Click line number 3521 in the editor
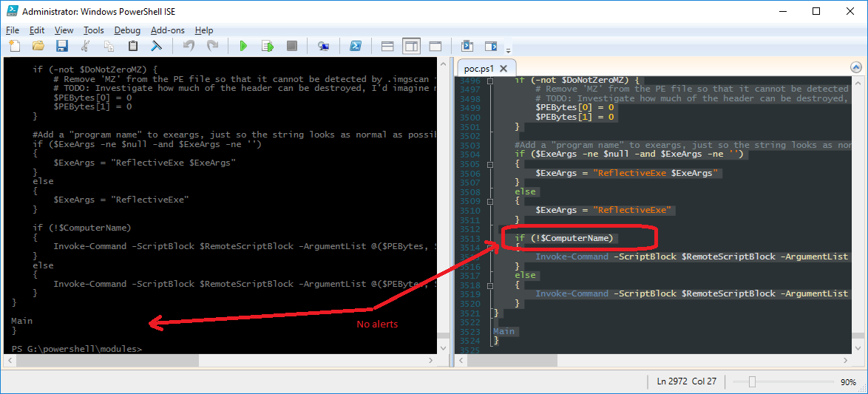Viewport: 868px width, 394px height. (x=470, y=312)
